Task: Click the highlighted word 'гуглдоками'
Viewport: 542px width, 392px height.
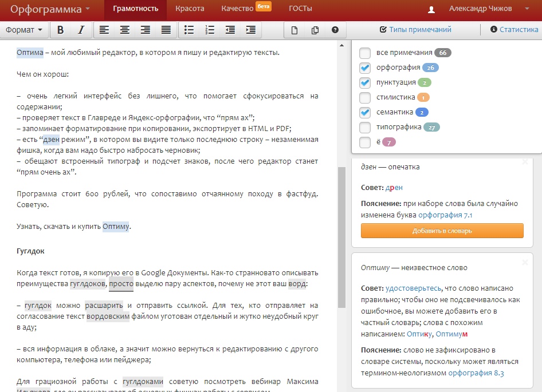Action: (x=143, y=382)
